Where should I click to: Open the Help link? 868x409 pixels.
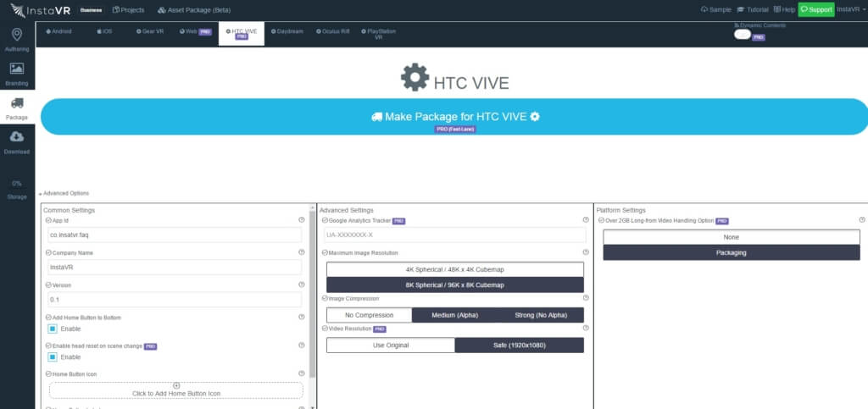click(x=784, y=9)
